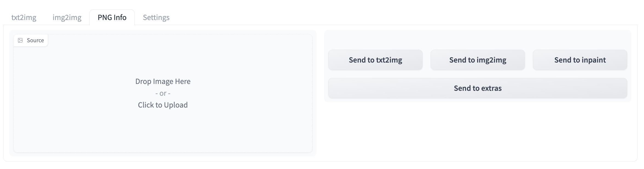
Task: Switch to the txt2img tab
Action: tap(24, 18)
